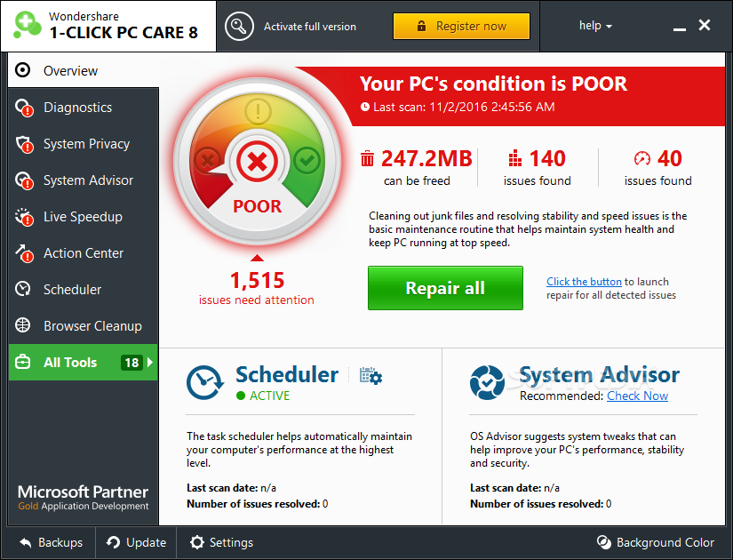This screenshot has width=733, height=560.
Task: Click the red X on gauge center
Action: [257, 162]
